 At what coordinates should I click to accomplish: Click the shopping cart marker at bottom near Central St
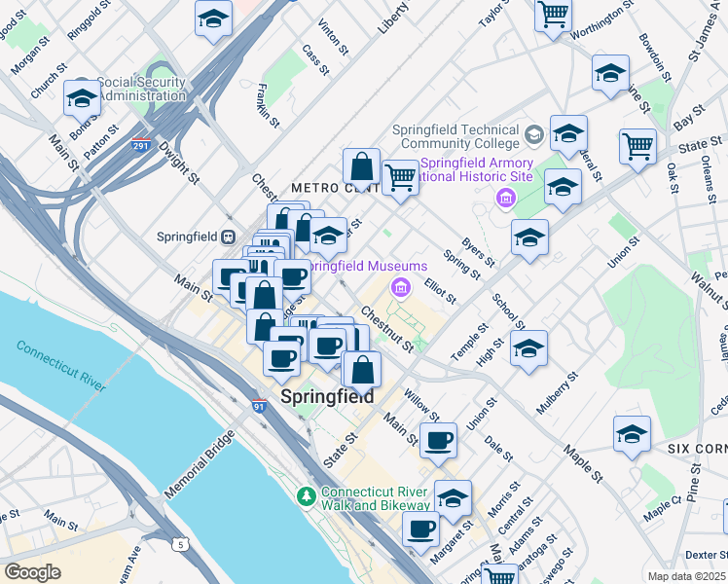point(500,575)
